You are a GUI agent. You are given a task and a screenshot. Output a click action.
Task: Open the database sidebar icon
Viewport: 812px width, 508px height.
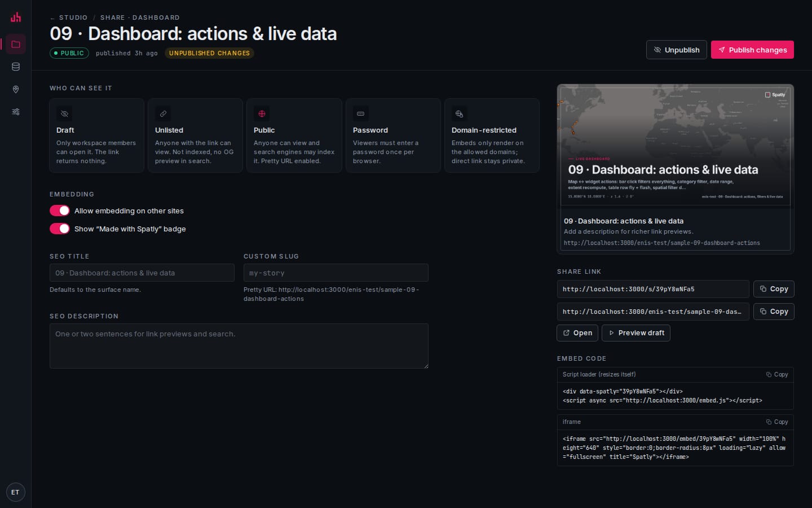point(16,67)
